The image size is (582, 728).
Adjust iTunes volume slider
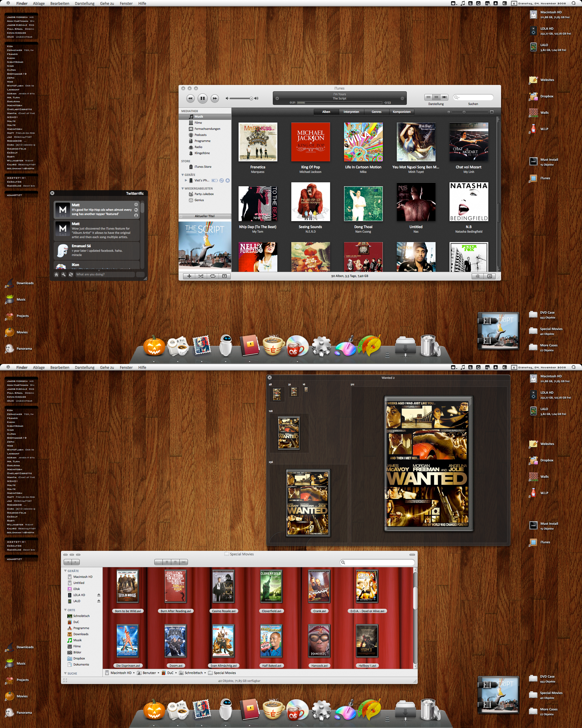pos(241,99)
